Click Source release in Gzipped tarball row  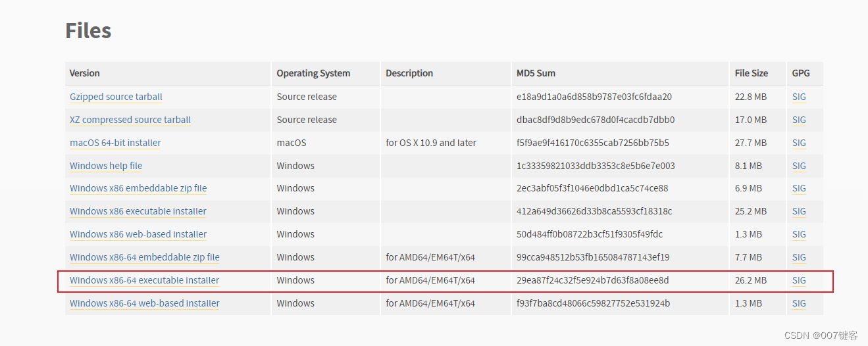307,97
